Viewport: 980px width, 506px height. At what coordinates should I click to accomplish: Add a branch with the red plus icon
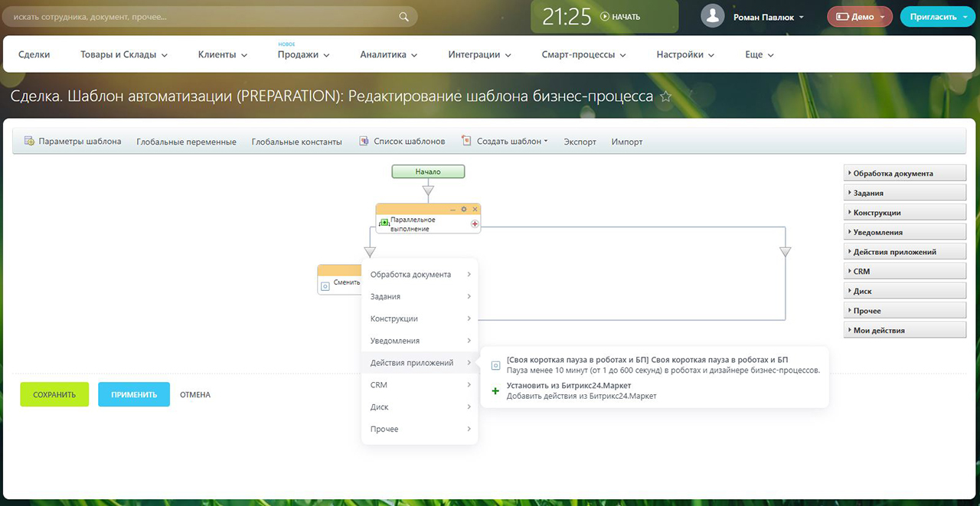click(x=475, y=224)
